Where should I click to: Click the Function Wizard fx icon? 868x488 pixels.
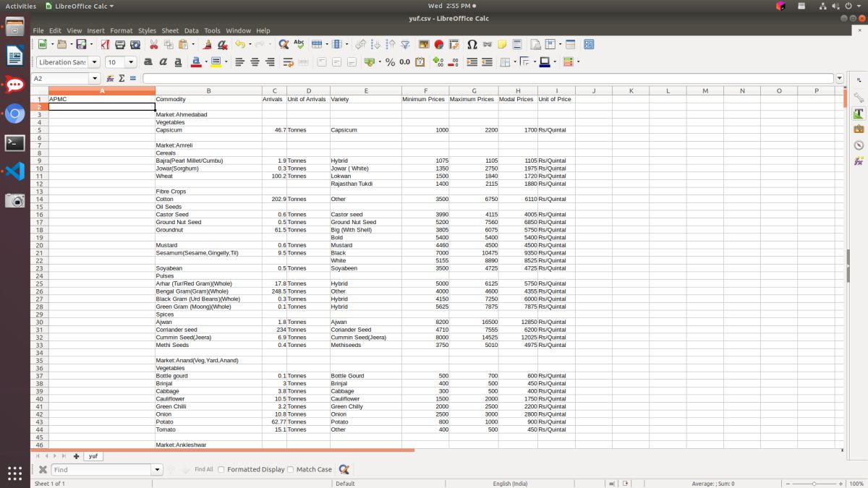click(x=110, y=78)
